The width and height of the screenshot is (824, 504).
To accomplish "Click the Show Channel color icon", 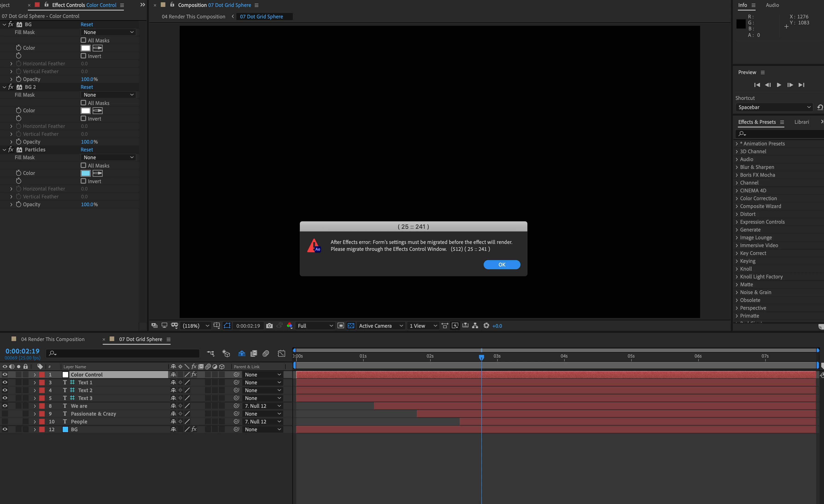I will [x=290, y=326].
